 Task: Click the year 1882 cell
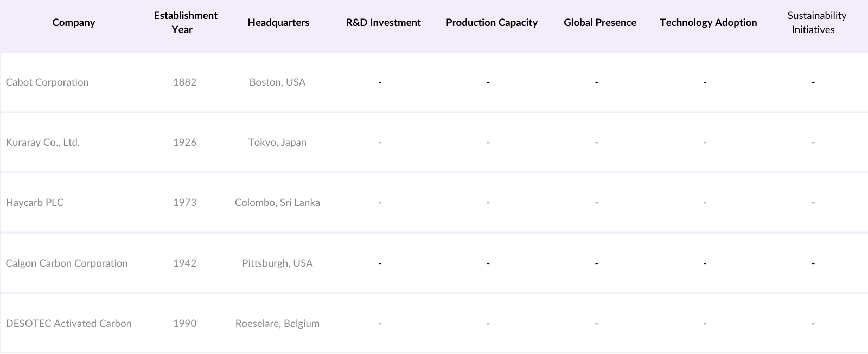184,82
